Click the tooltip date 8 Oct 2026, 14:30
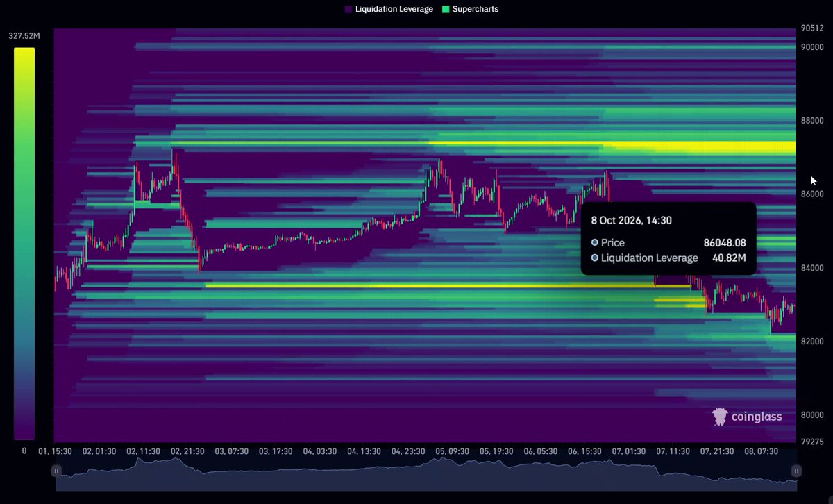The width and height of the screenshot is (833, 504). (632, 220)
